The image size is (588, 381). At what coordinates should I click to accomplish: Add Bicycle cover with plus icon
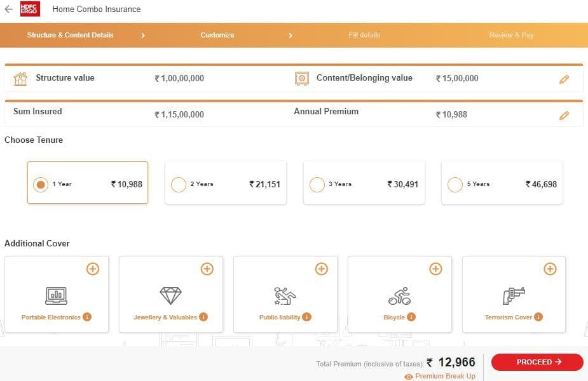click(x=435, y=269)
